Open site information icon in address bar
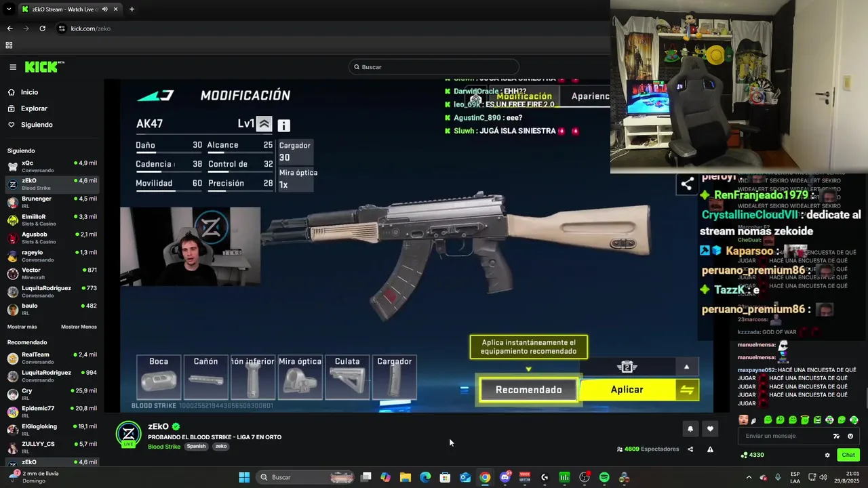The height and width of the screenshot is (488, 868). click(62, 28)
